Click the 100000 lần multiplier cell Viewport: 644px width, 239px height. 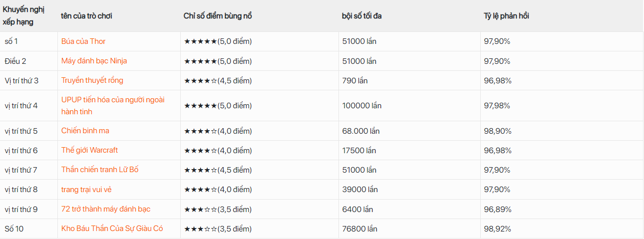(x=361, y=106)
